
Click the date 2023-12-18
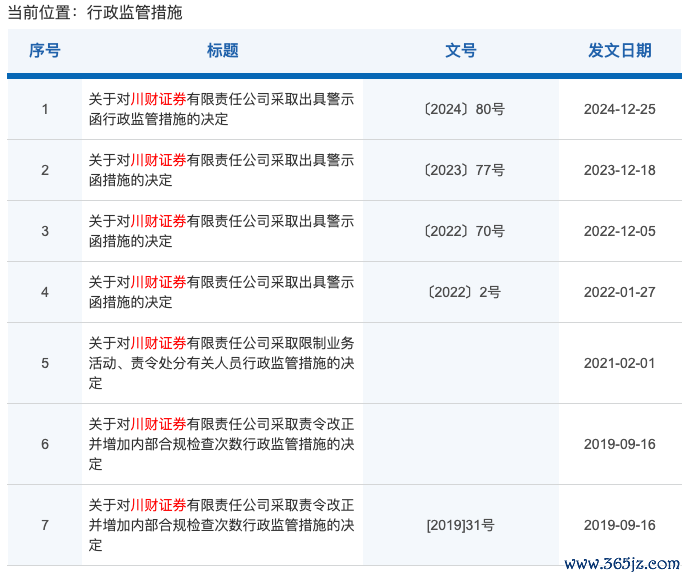coord(620,170)
